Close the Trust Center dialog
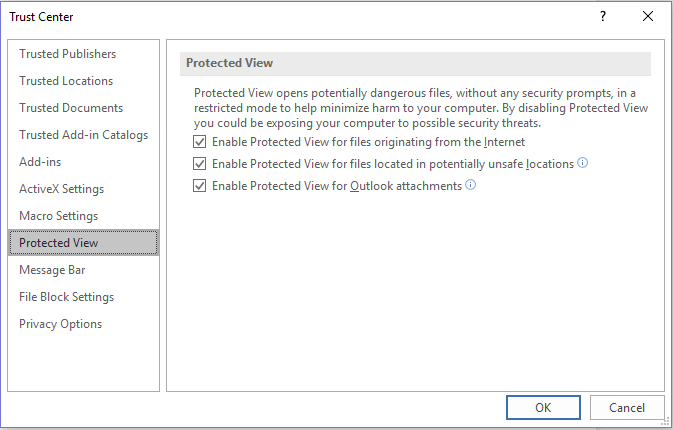The image size is (673, 430). click(x=648, y=17)
